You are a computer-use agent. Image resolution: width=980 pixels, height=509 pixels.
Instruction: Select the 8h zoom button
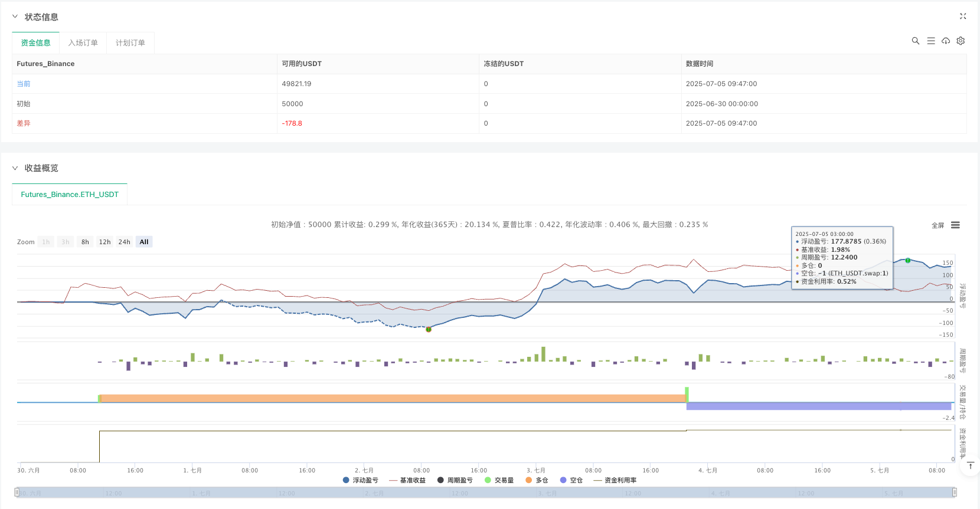click(x=85, y=242)
